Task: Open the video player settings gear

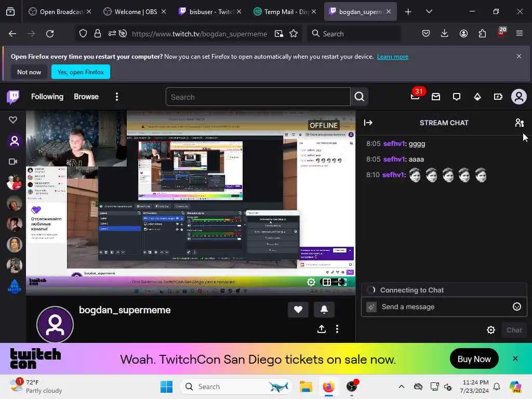Action: coord(311,282)
